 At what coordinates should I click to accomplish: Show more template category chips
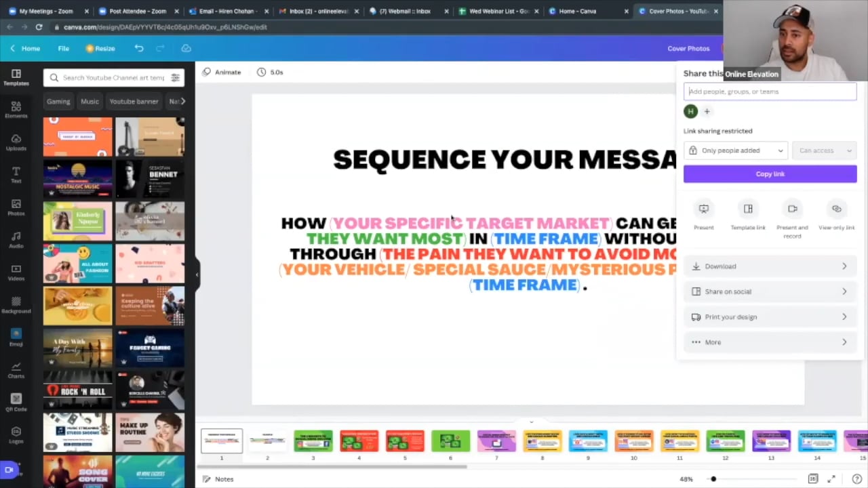pyautogui.click(x=181, y=101)
